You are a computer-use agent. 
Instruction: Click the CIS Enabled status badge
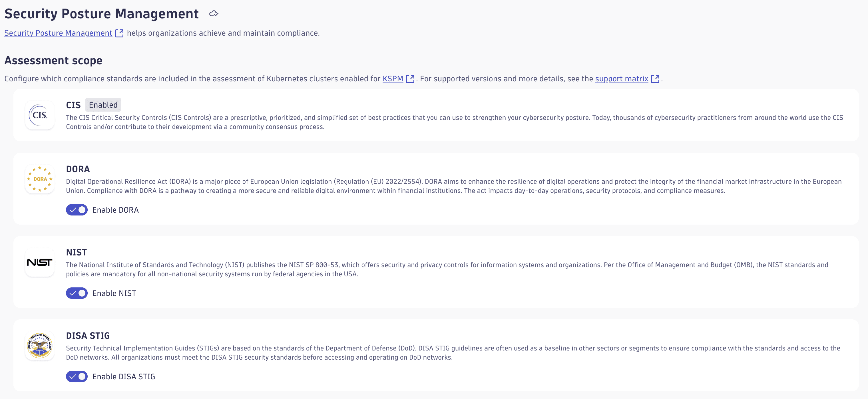coord(103,105)
